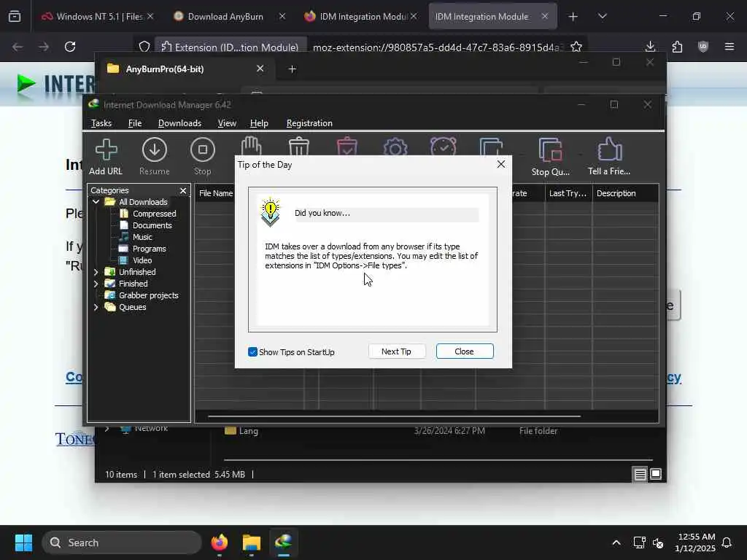Open Firefox extensions puzzle icon
The height and width of the screenshot is (560, 747).
[x=677, y=47]
